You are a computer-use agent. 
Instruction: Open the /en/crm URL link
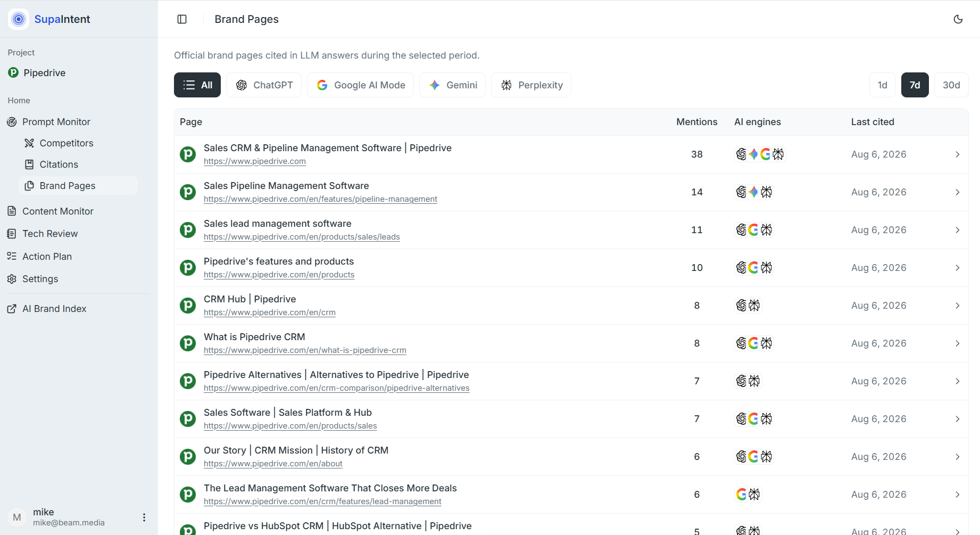click(270, 312)
